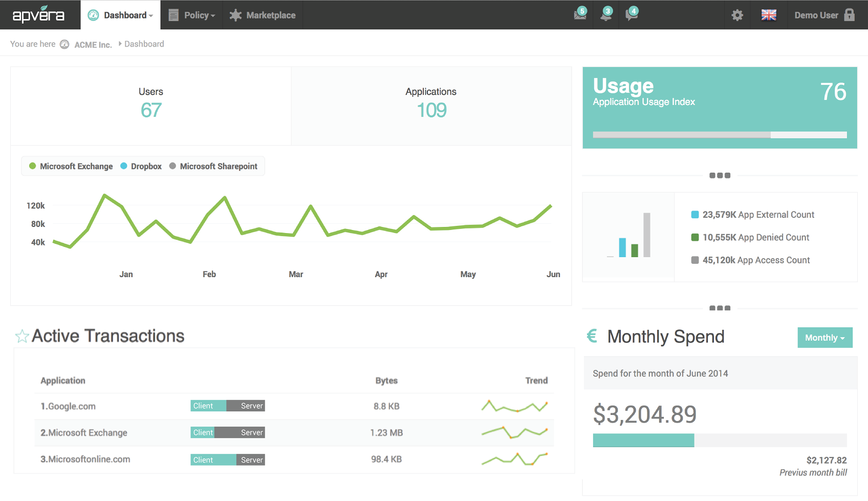868x501 pixels.
Task: Select the Users 67 panel
Action: tap(151, 106)
